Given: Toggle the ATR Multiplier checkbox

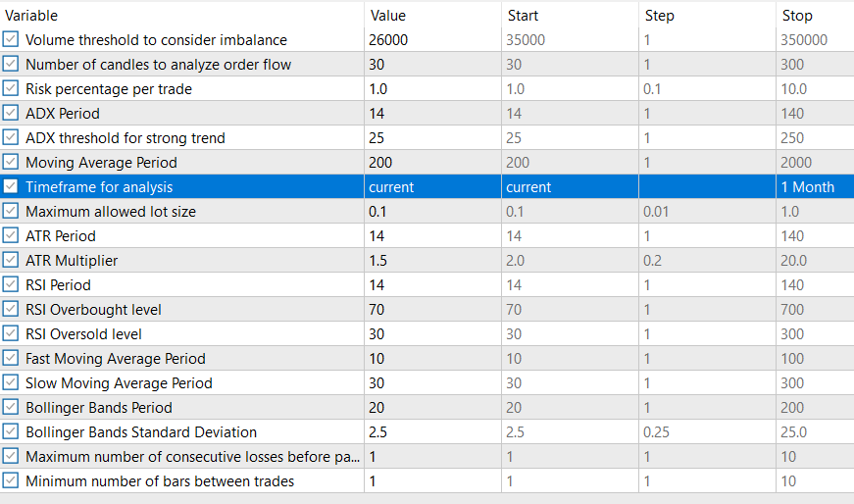Looking at the screenshot, I should [11, 261].
